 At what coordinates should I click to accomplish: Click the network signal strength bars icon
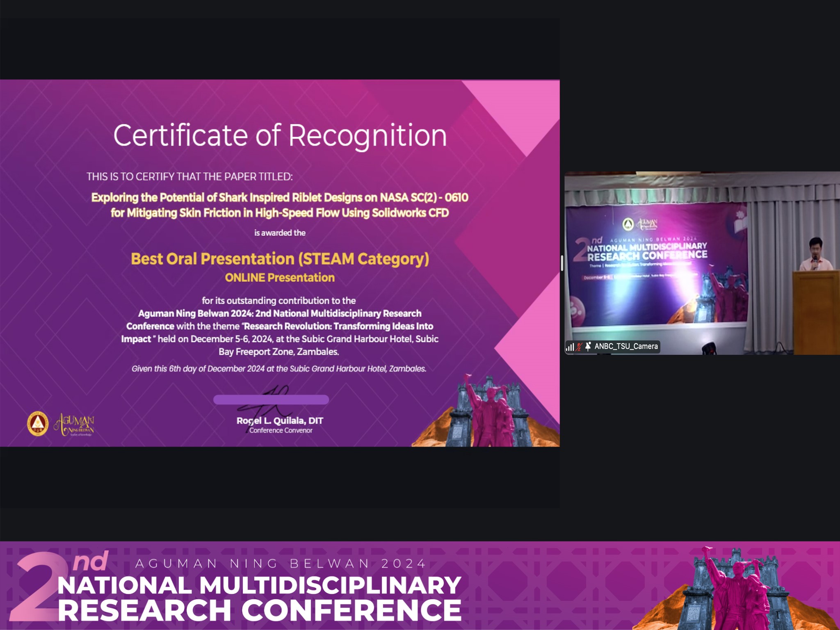[x=570, y=347]
